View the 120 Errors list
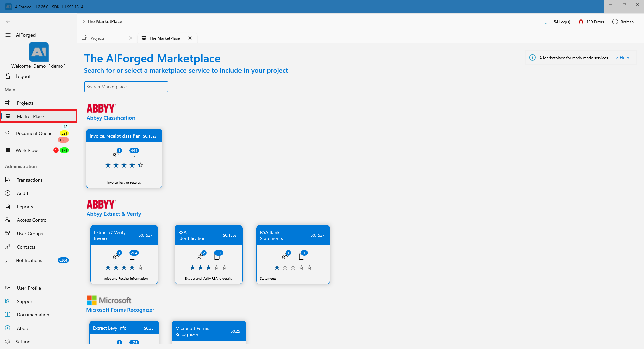 [x=591, y=22]
